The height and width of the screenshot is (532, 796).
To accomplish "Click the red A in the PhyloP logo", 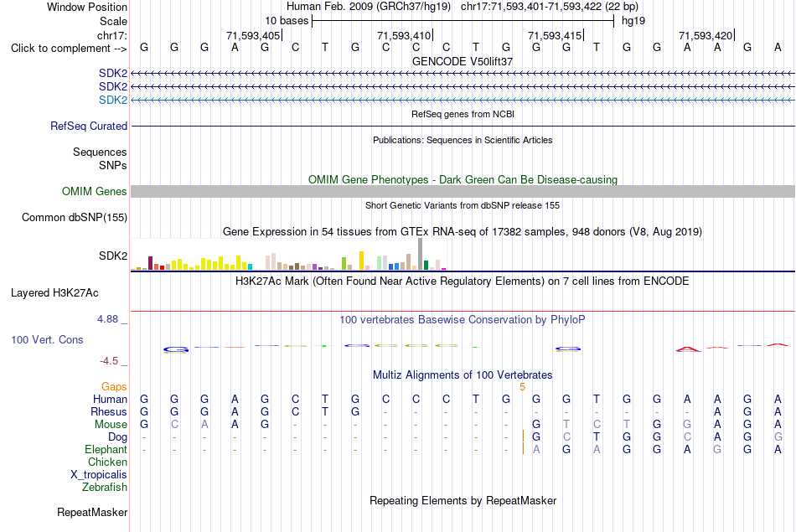I will click(x=687, y=349).
